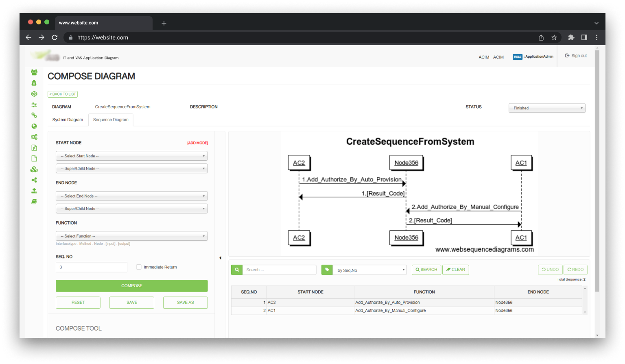The height and width of the screenshot is (364, 625).
Task: Click browser forward arrow
Action: 42,37
